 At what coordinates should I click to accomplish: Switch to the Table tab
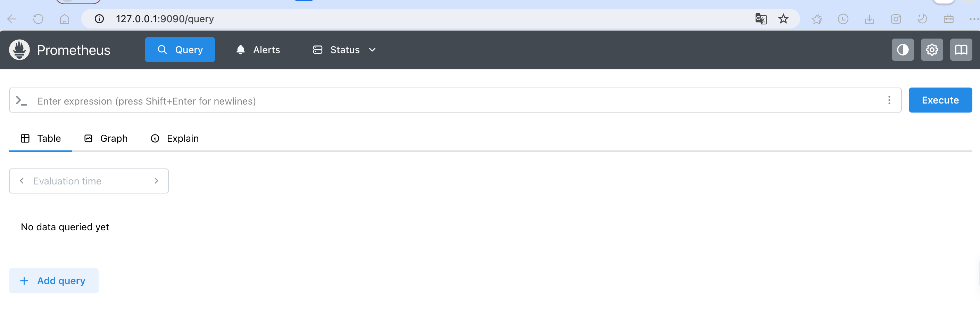point(41,139)
